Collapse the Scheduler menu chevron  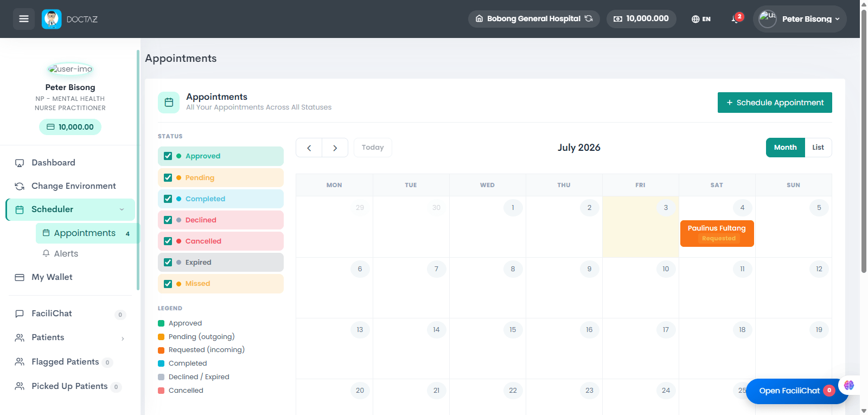pyautogui.click(x=122, y=209)
